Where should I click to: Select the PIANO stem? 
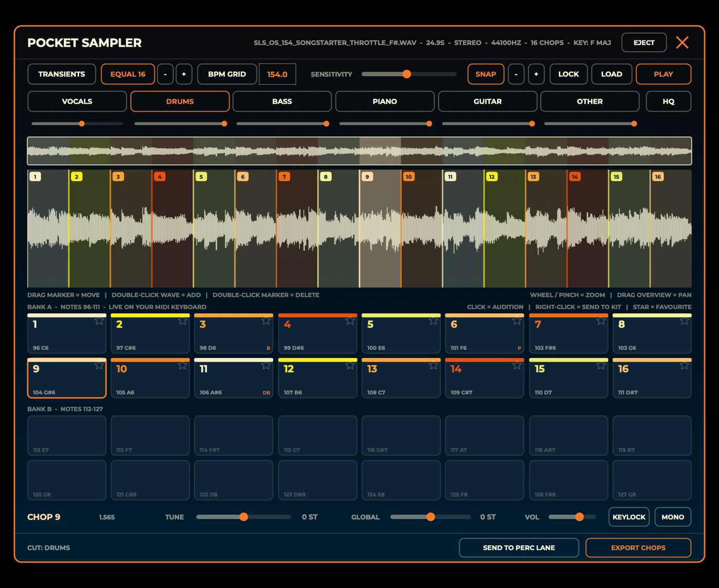(385, 101)
